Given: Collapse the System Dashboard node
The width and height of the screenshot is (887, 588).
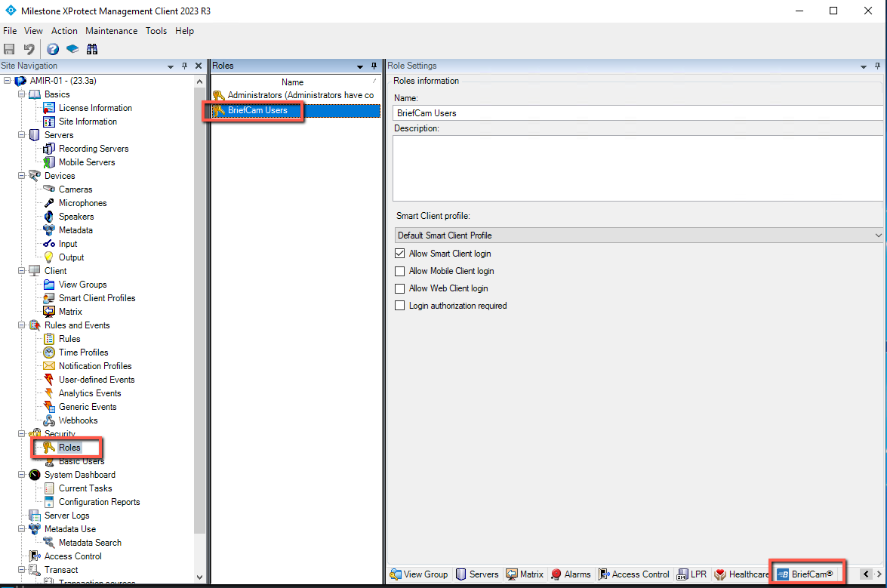Looking at the screenshot, I should point(21,474).
